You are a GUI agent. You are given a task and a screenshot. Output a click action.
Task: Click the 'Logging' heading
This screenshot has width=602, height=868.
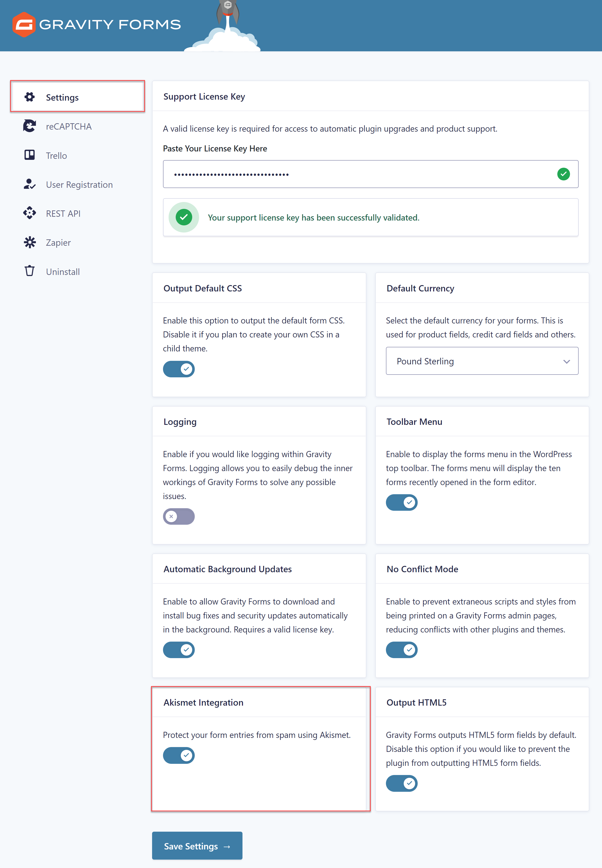180,422
